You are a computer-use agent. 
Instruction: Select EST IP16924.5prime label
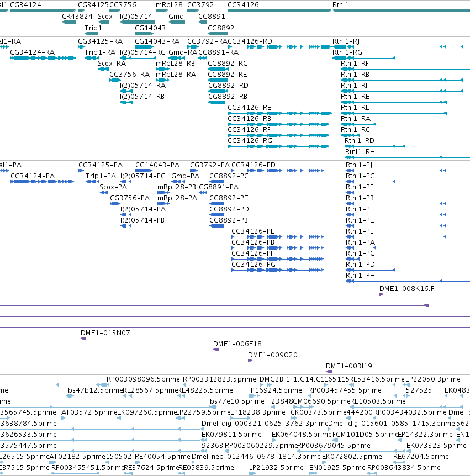276,390
